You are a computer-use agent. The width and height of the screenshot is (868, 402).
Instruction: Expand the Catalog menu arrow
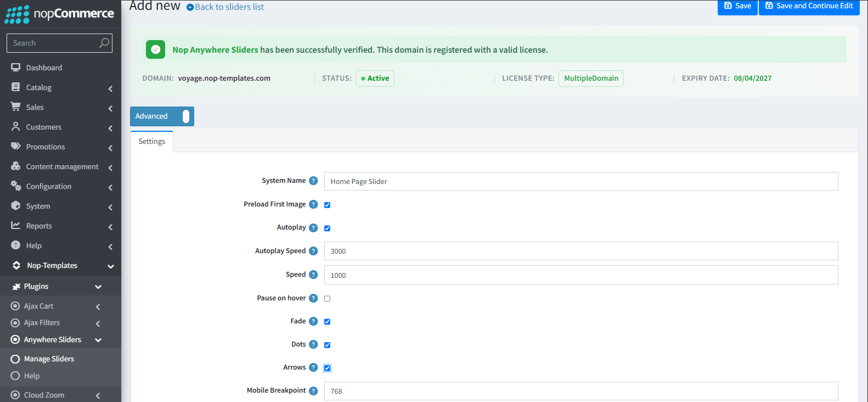point(110,88)
